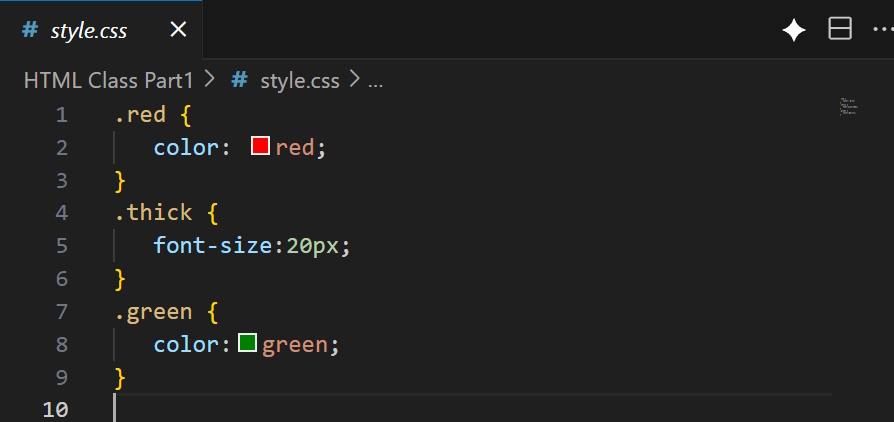
Task: Open the red color swatch picker
Action: click(260, 146)
